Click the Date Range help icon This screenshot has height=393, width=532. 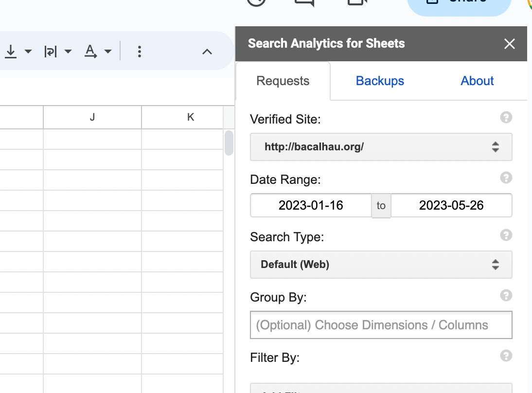pos(506,178)
